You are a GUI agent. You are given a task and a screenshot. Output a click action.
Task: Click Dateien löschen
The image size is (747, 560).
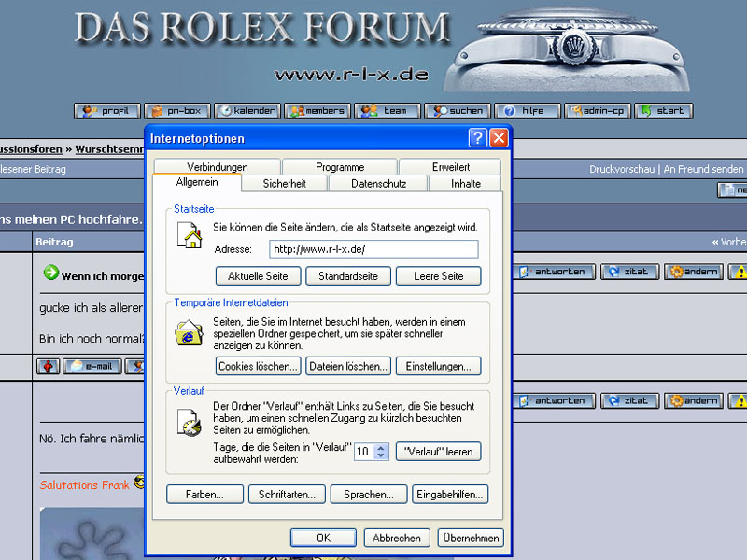(x=348, y=366)
